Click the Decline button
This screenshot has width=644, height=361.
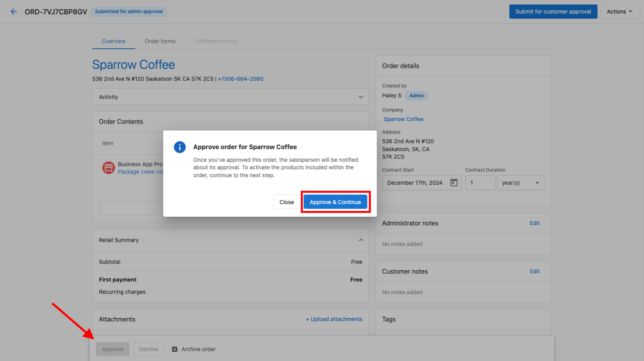149,349
